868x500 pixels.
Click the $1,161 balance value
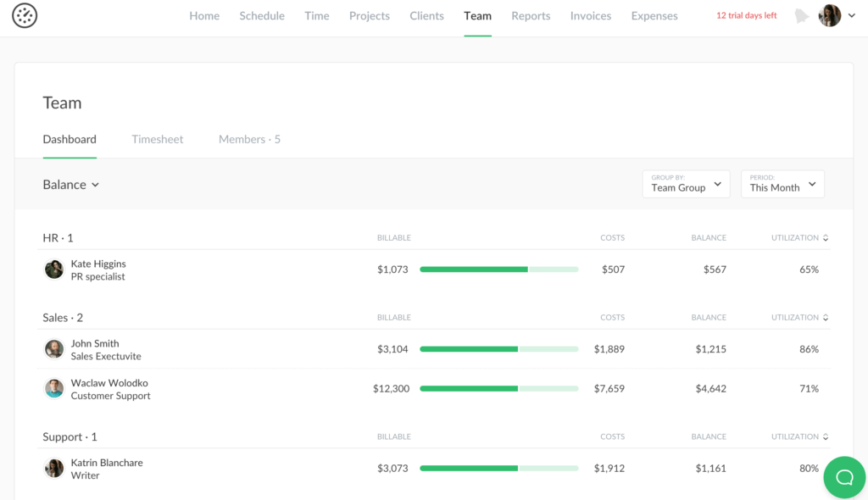pos(711,469)
